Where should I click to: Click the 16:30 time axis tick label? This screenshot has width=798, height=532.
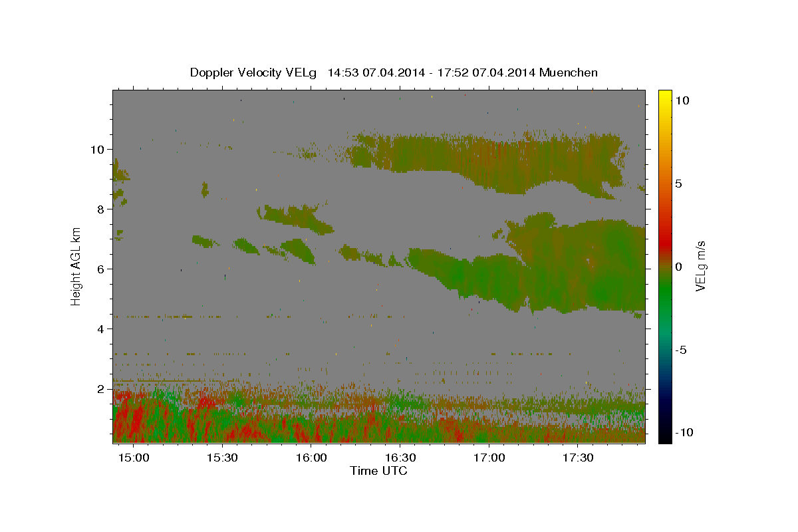coord(400,458)
